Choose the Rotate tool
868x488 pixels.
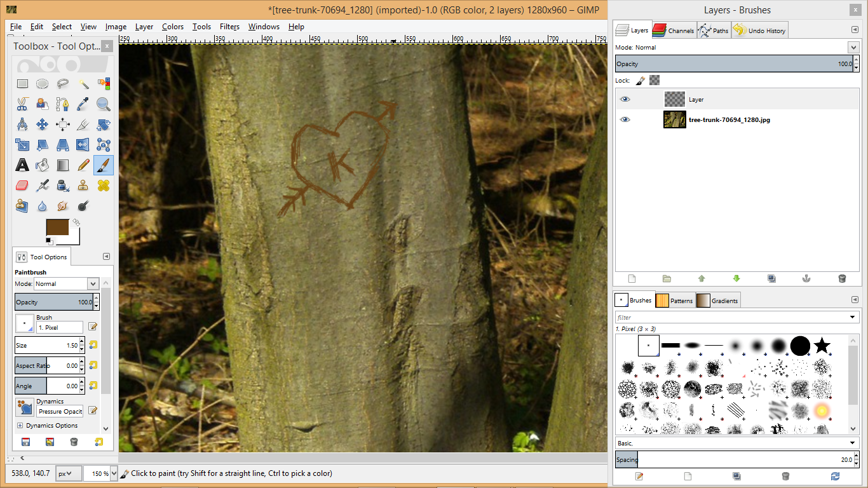[104, 124]
